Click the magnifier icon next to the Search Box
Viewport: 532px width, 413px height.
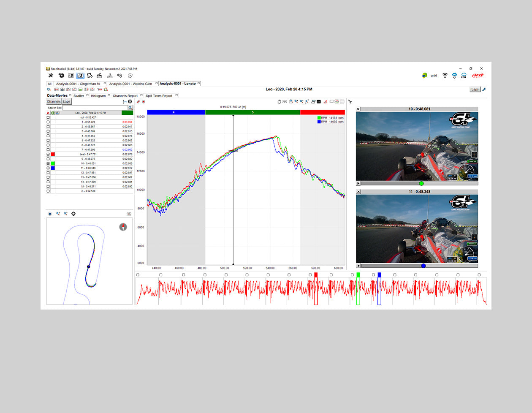pyautogui.click(x=130, y=108)
